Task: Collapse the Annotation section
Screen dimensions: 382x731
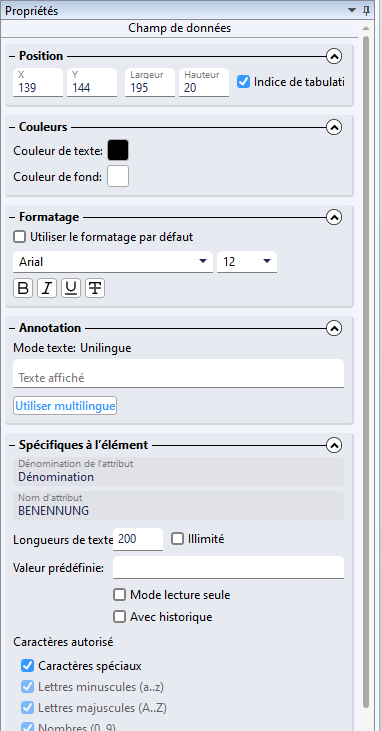Action: point(334,328)
